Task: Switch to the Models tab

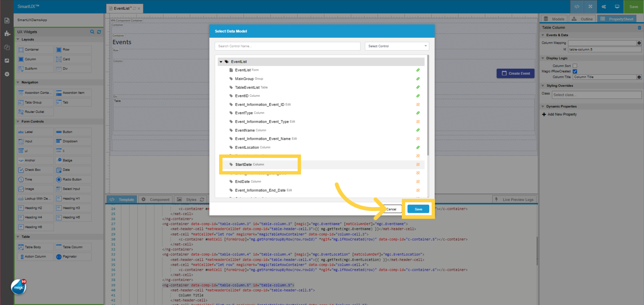Action: pos(554,19)
